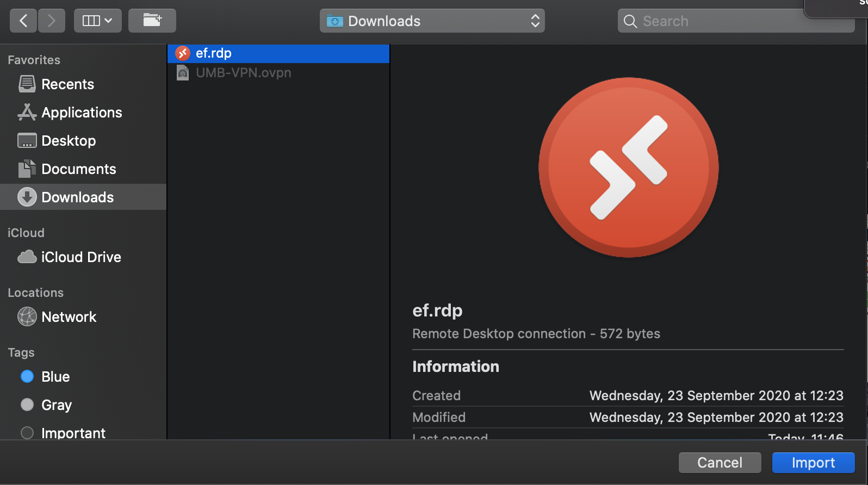Viewport: 868px width, 485px height.
Task: Open Recents in the sidebar
Action: pos(83,84)
